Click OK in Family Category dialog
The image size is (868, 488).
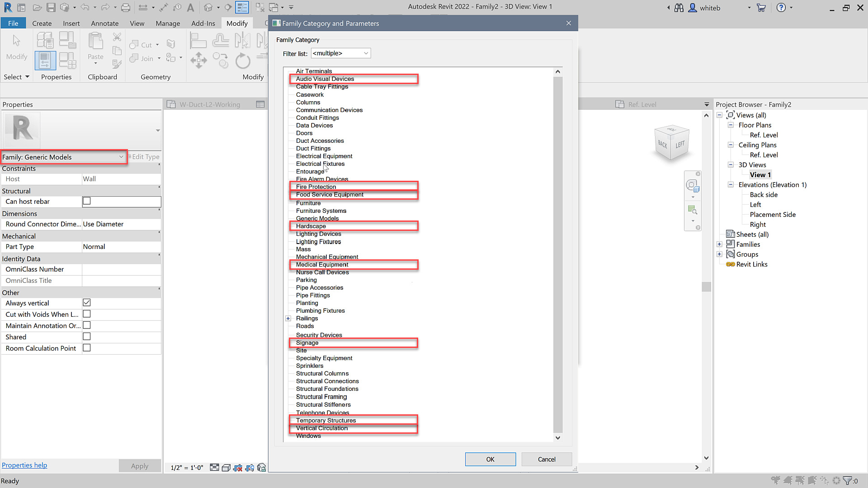coord(491,459)
